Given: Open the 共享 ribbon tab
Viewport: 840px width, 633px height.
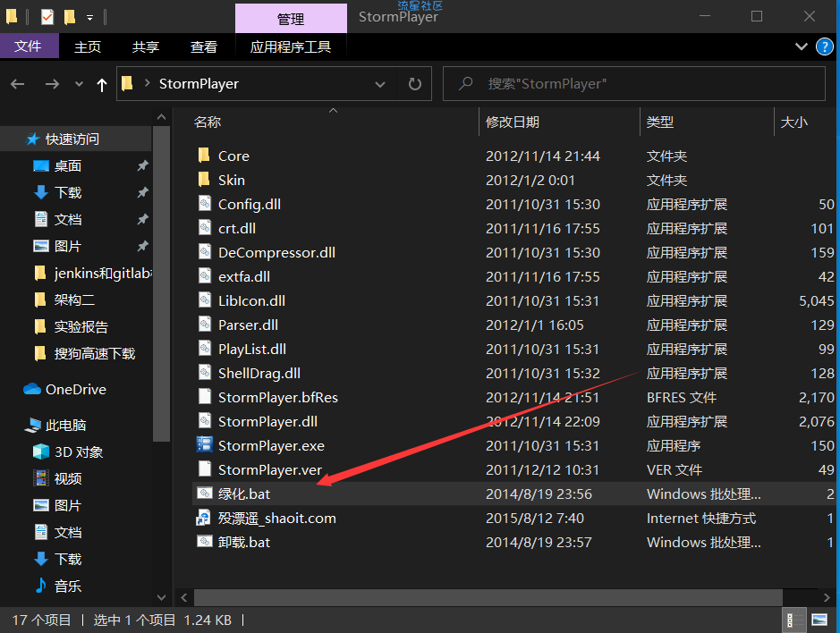Looking at the screenshot, I should (146, 46).
